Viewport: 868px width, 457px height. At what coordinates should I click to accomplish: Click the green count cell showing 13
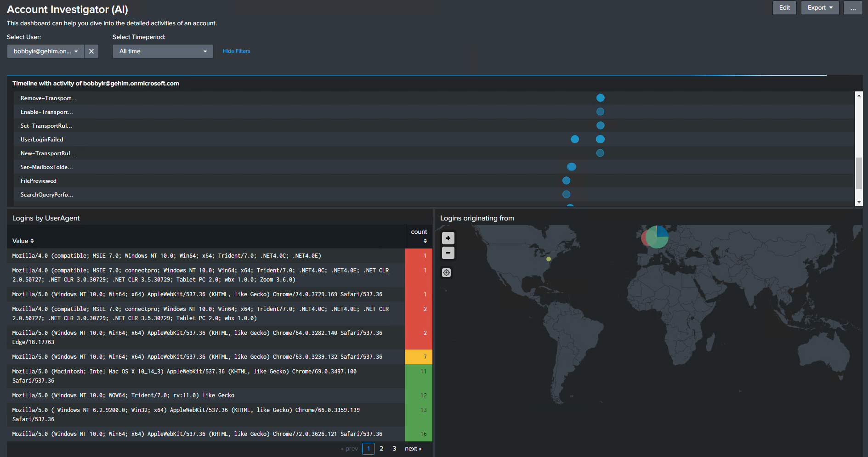419,415
